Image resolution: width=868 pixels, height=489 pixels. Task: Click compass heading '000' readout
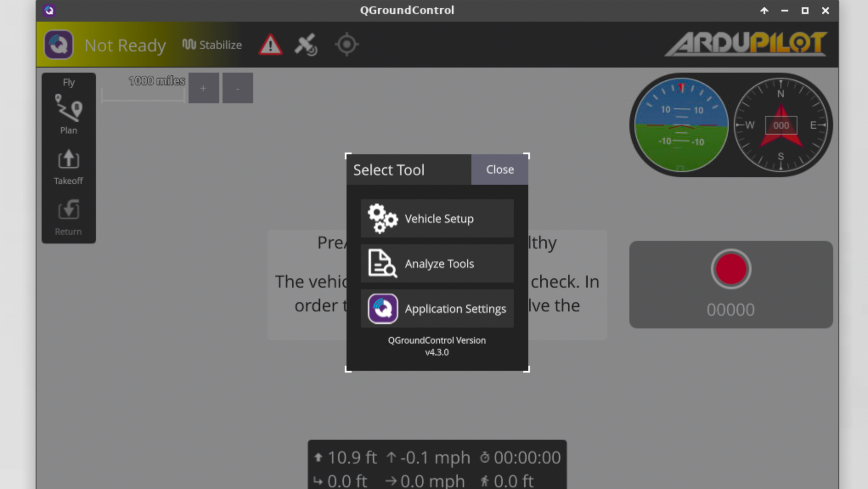(x=781, y=125)
